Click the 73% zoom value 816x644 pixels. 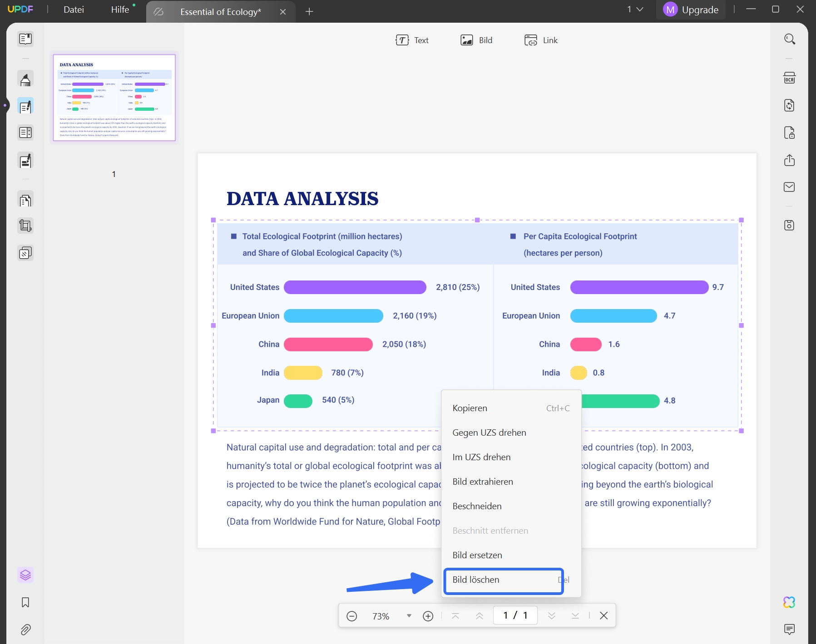coord(381,616)
